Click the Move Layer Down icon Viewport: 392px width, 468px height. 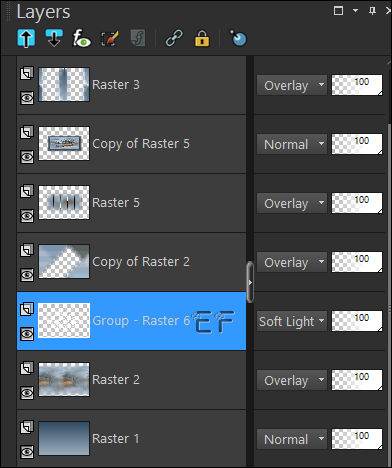(54, 38)
